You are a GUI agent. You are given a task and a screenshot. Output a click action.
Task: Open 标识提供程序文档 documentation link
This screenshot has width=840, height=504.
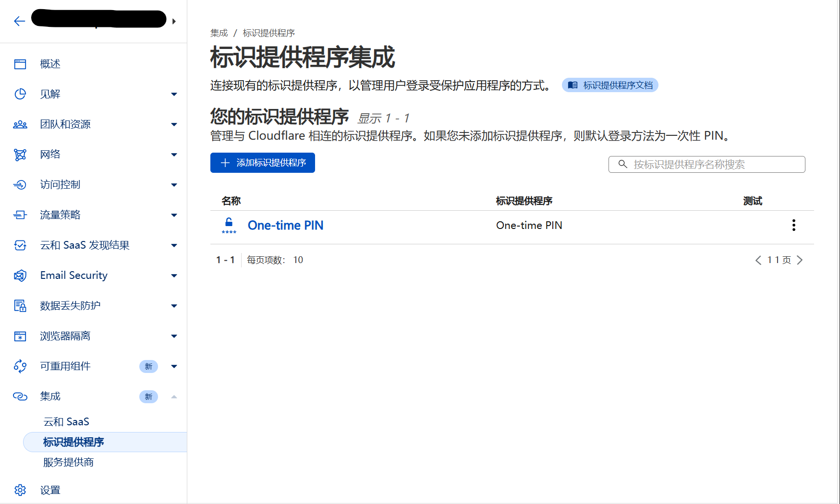click(610, 85)
